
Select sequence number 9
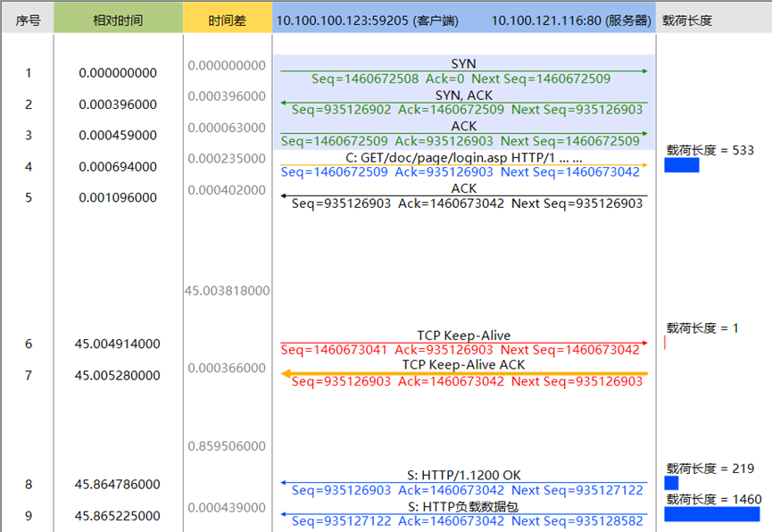(29, 516)
